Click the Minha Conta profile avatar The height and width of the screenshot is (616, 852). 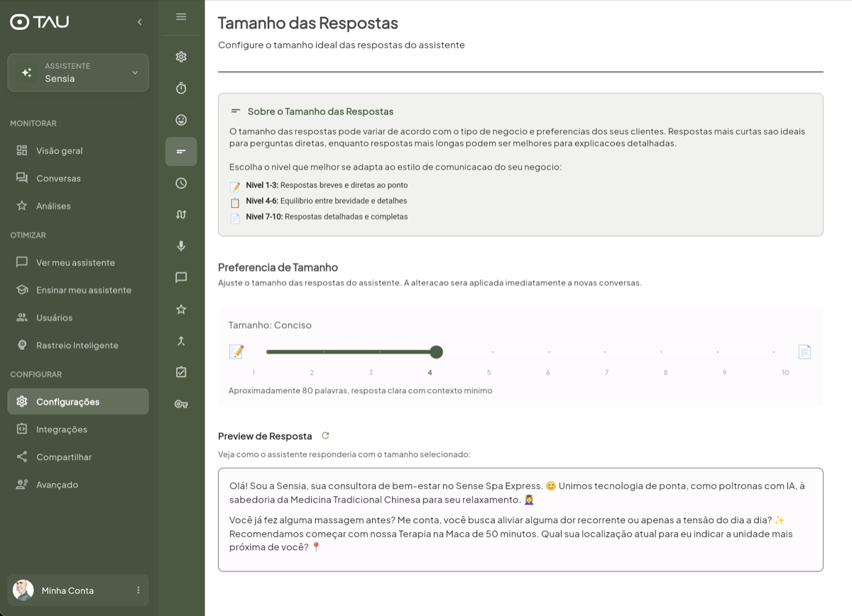point(22,590)
